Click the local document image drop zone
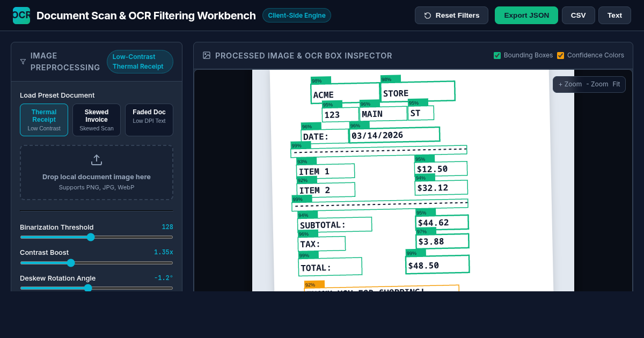 97,172
